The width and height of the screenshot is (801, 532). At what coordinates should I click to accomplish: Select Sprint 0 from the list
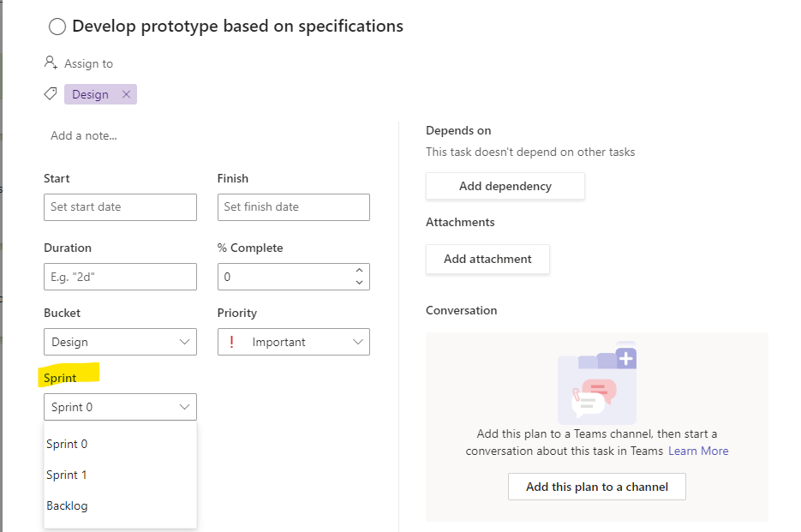(67, 444)
